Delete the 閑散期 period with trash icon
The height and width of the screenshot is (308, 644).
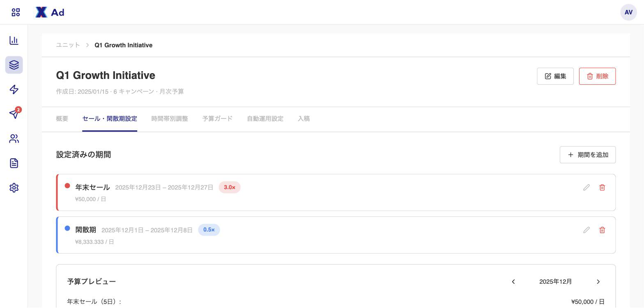pyautogui.click(x=602, y=230)
